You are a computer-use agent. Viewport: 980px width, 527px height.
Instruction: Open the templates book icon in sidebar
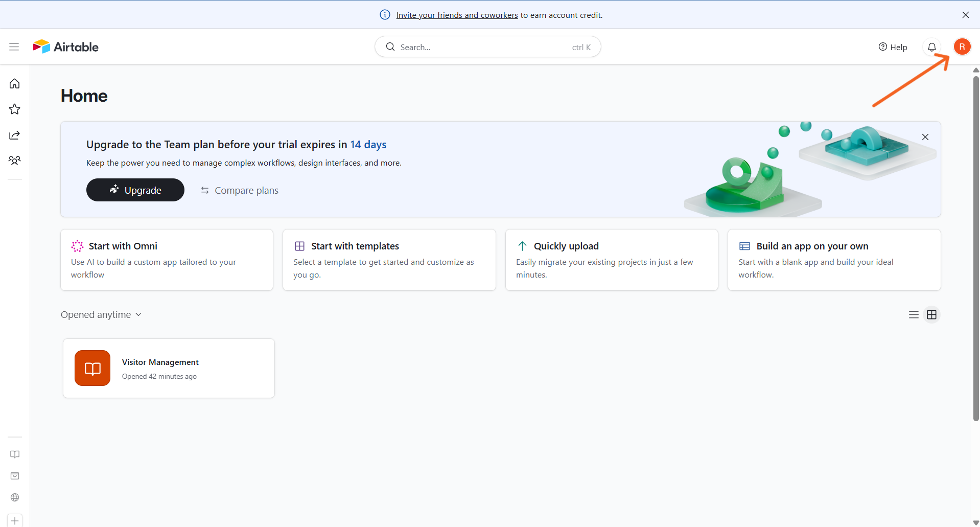point(15,454)
